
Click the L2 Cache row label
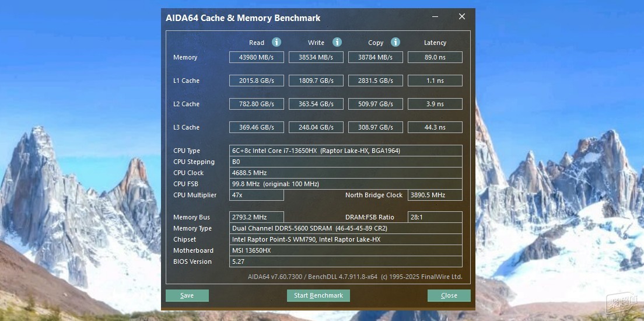tap(186, 104)
